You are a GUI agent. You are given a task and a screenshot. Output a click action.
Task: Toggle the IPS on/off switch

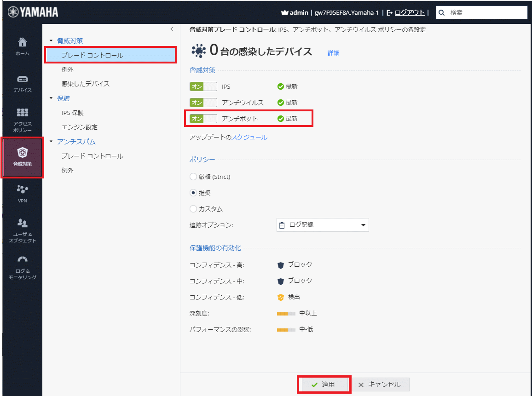(x=203, y=86)
